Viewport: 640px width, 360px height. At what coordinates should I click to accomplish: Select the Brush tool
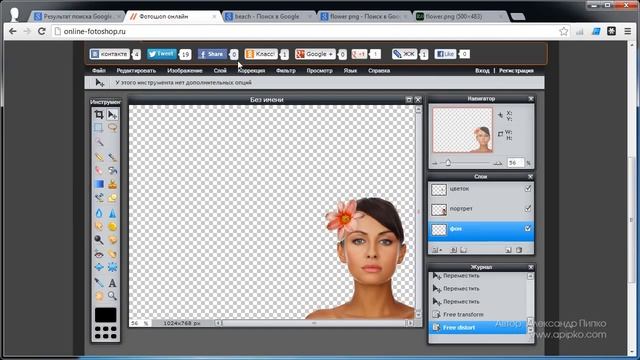112,156
